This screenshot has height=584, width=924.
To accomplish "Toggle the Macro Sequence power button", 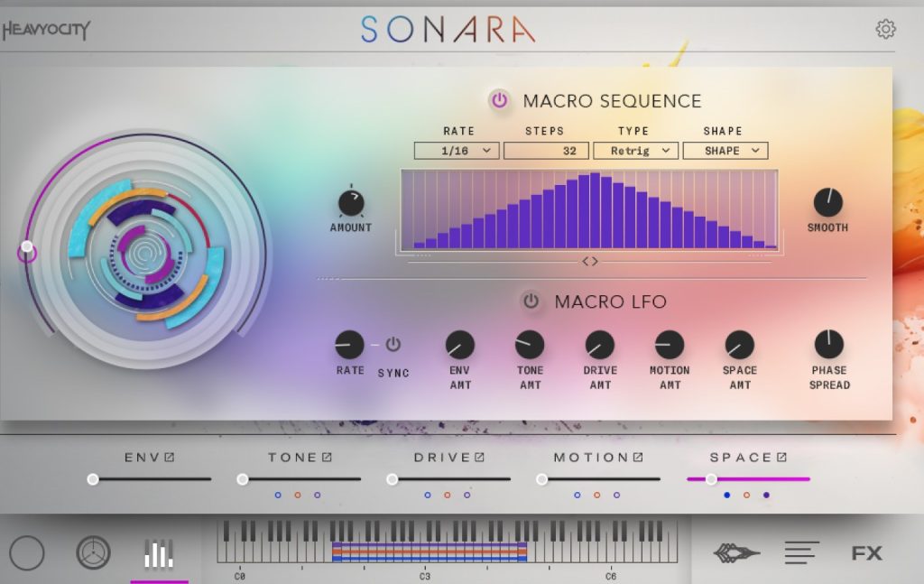I will 499,101.
